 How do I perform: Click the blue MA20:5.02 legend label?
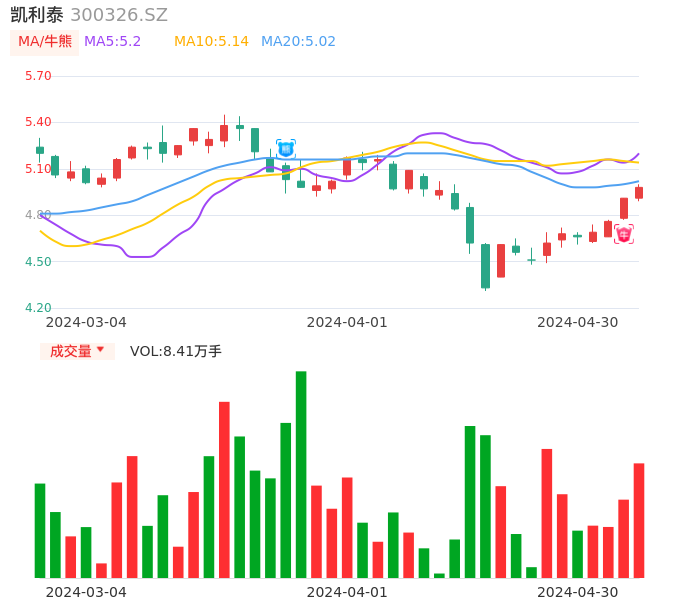click(298, 42)
